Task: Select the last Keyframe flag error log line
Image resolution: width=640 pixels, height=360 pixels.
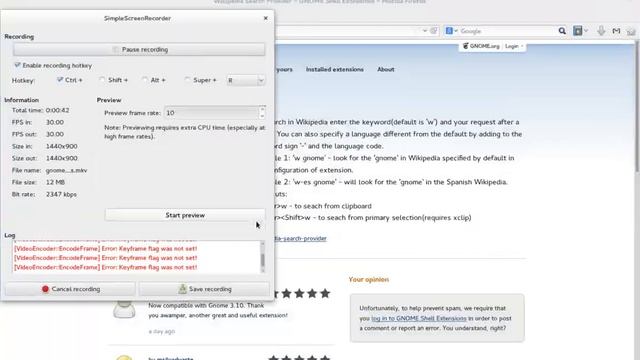Action: (105, 267)
